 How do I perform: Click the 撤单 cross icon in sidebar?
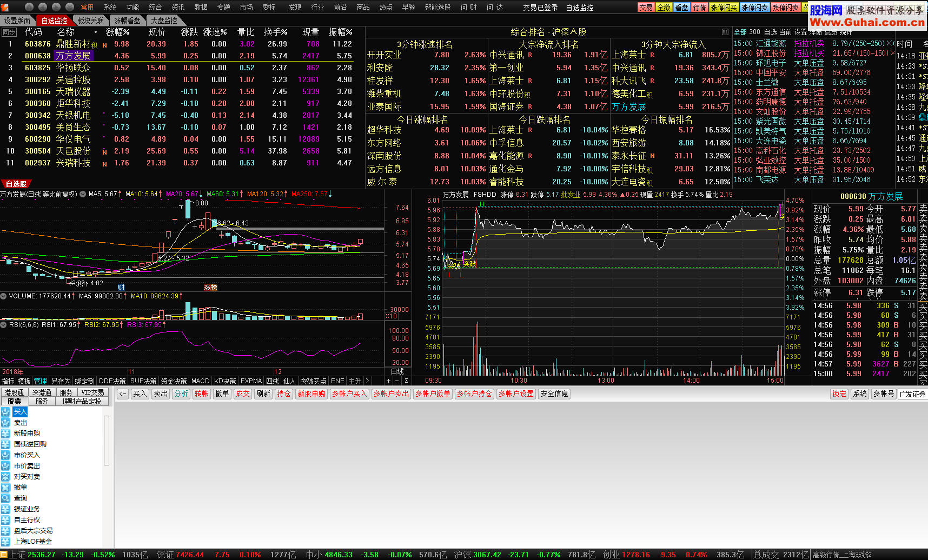click(5, 488)
